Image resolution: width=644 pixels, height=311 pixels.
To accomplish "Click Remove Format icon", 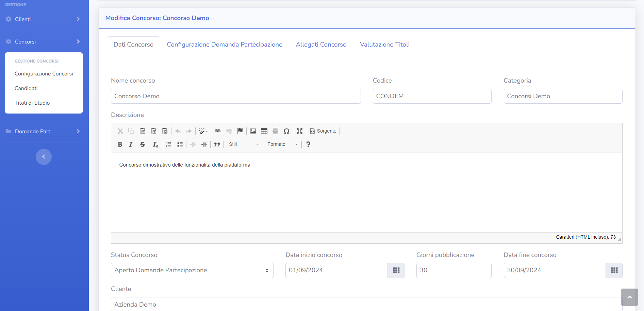I will pyautogui.click(x=155, y=144).
